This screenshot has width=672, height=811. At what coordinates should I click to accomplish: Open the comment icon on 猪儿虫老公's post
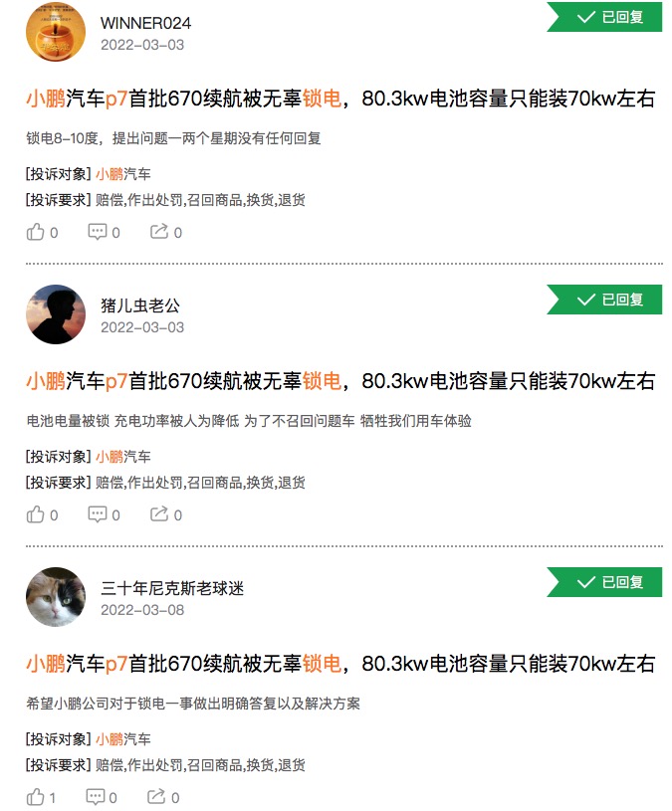tap(98, 514)
